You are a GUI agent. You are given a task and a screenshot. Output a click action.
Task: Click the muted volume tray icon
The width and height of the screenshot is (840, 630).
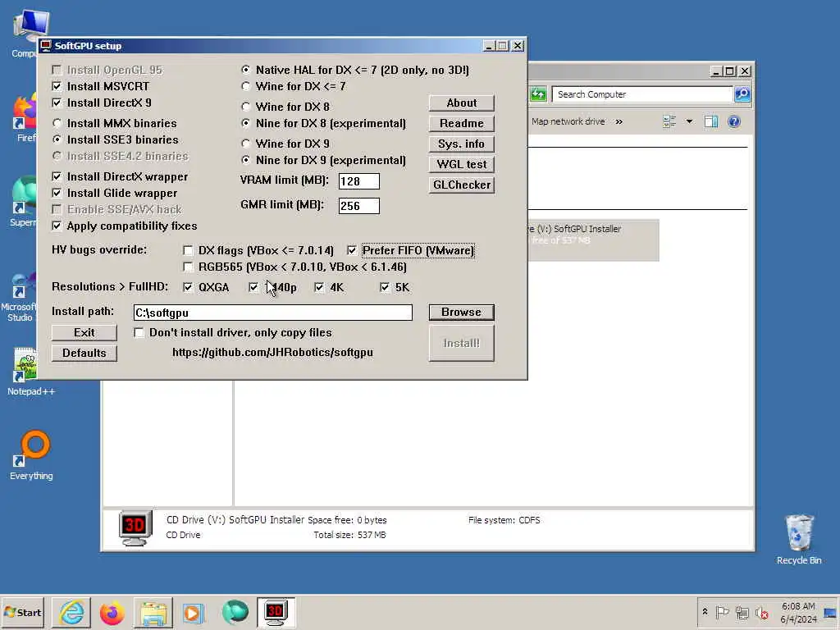click(761, 612)
